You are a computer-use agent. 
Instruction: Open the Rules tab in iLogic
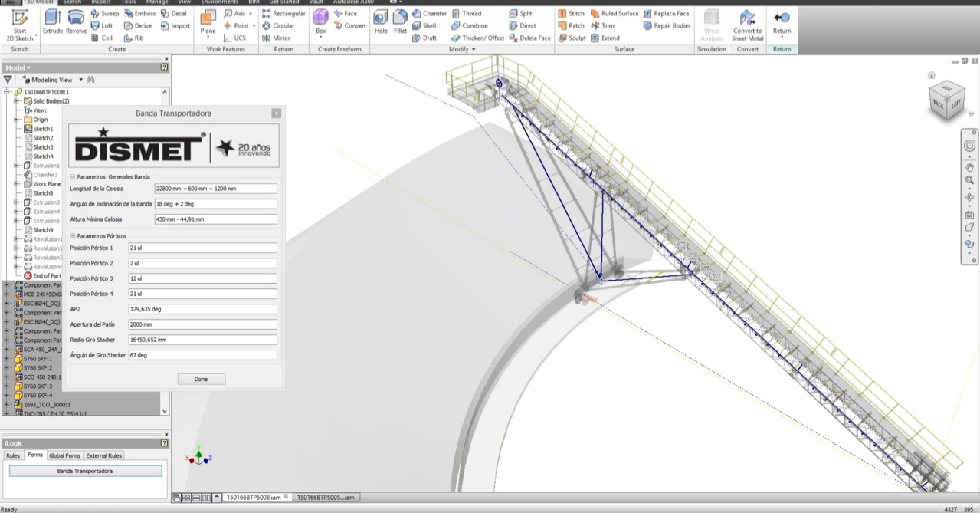tap(13, 455)
